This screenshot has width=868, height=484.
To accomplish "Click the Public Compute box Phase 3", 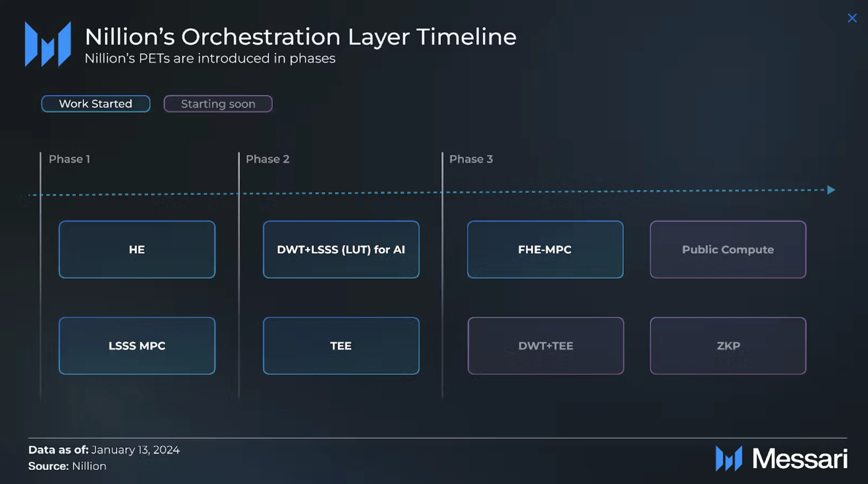I will (x=728, y=249).
